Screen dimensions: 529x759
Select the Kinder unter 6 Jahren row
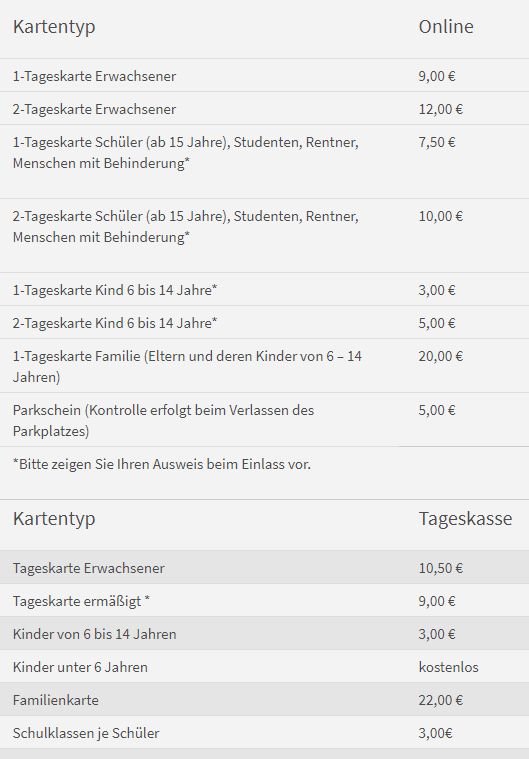point(264,667)
